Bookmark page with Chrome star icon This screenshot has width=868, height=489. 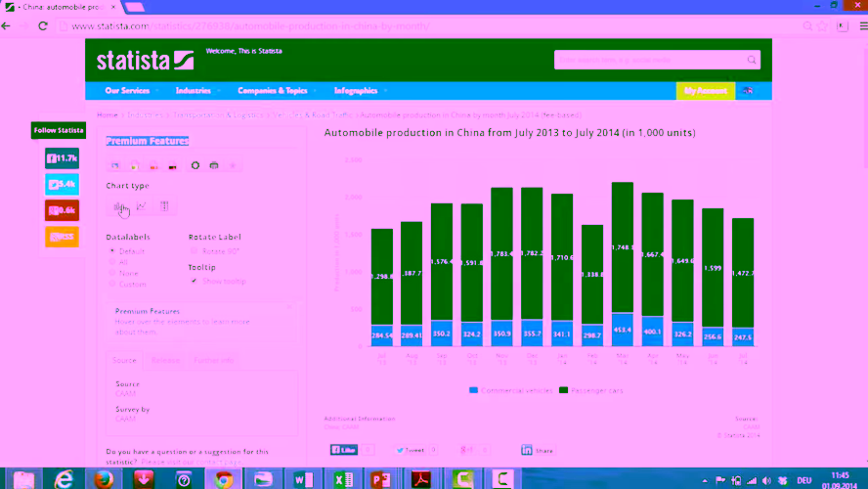coord(823,26)
